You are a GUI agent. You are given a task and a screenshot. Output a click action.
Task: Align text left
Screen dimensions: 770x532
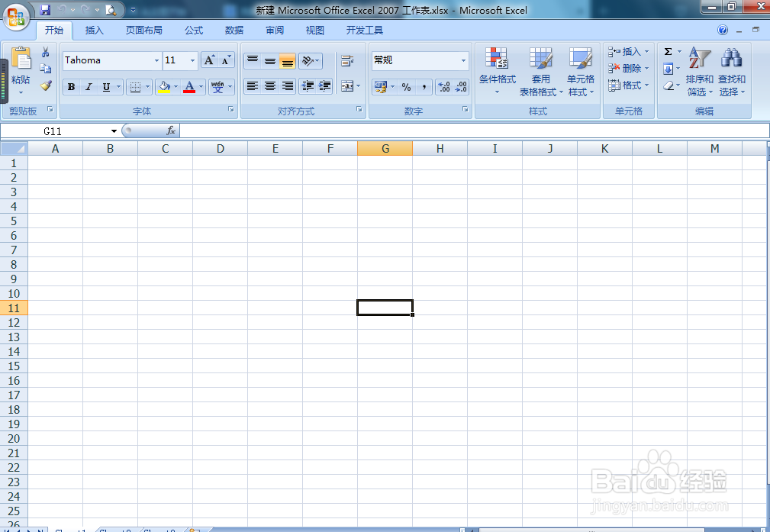pos(253,86)
